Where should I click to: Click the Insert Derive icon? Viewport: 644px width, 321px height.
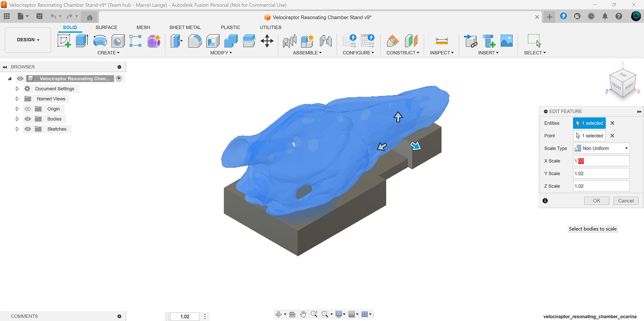click(x=471, y=41)
